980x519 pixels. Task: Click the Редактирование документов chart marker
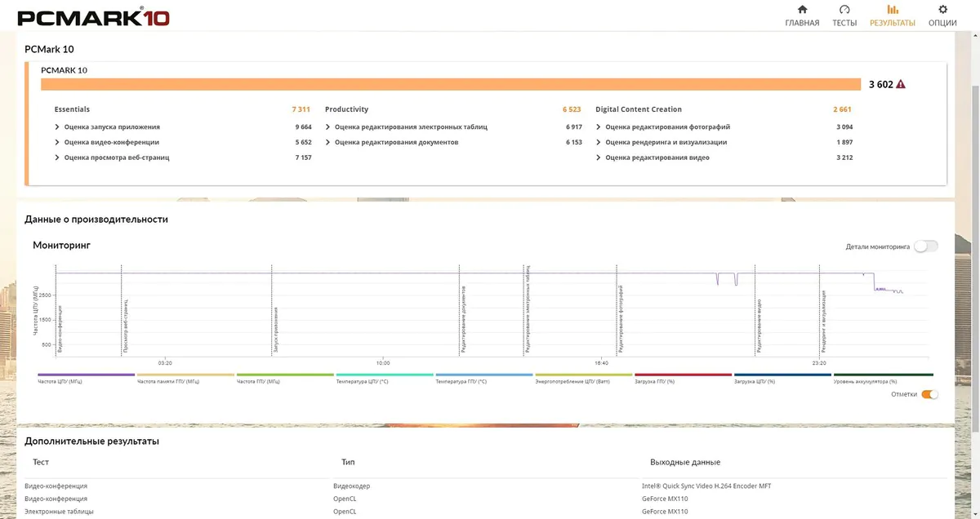coord(463,319)
